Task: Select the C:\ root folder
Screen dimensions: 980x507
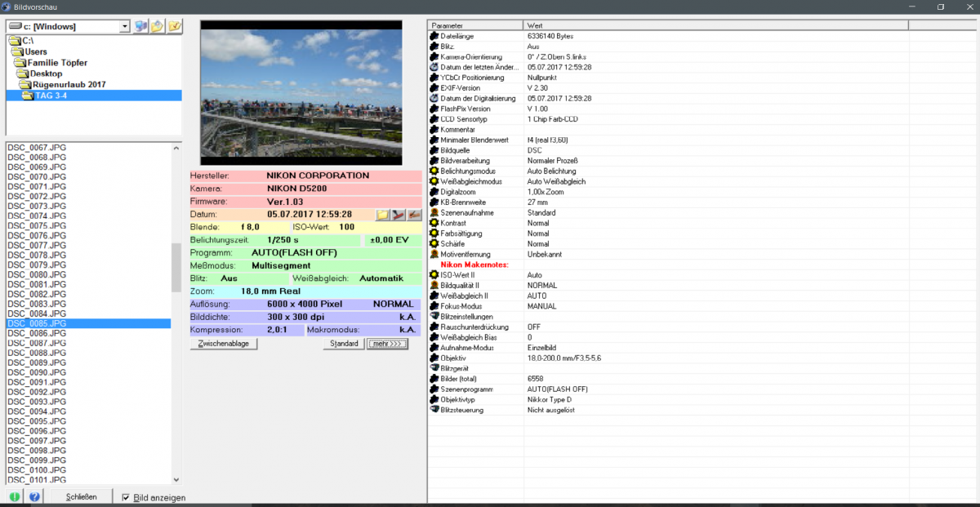Action: (20, 40)
